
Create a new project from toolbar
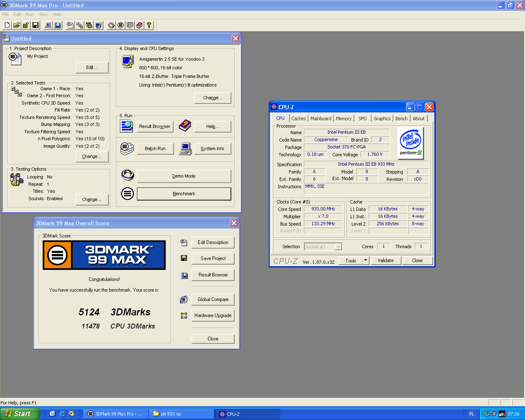pos(7,25)
